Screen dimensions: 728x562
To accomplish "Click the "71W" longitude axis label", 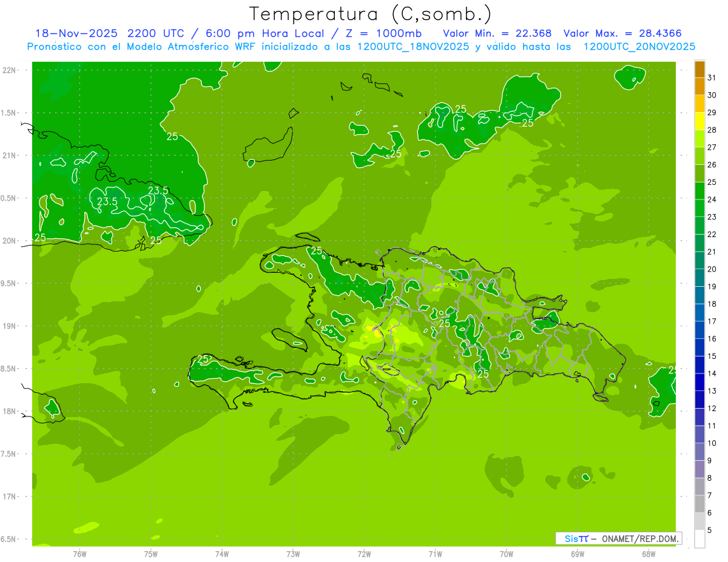I will 435,554.
